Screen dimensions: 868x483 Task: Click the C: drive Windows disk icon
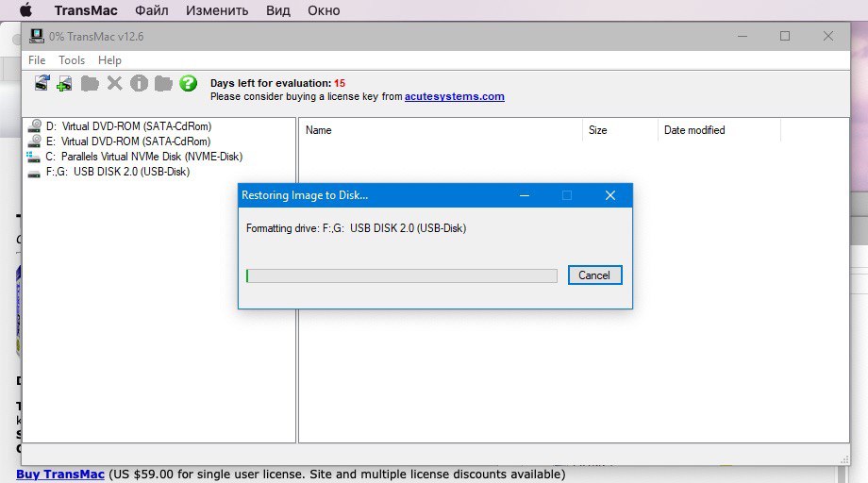point(33,158)
